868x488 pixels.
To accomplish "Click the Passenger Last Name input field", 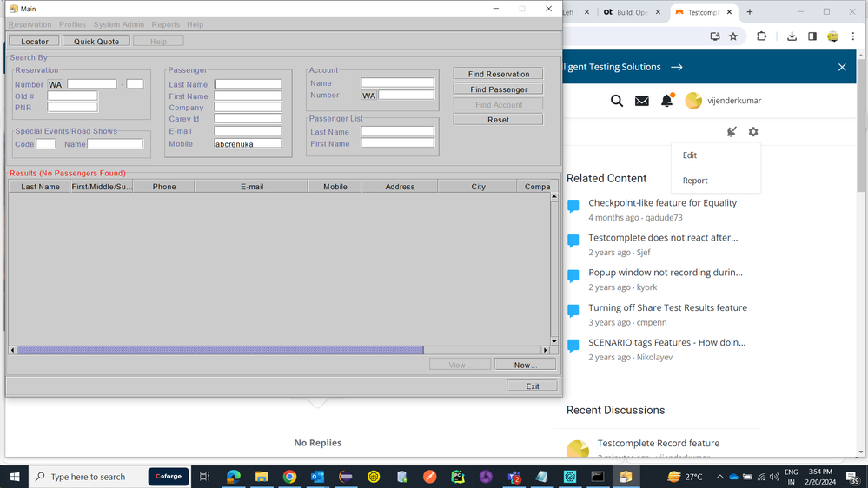I will click(248, 84).
